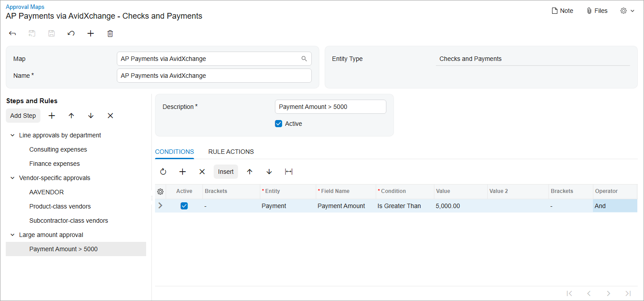Click the Entity column header

pyautogui.click(x=288, y=191)
